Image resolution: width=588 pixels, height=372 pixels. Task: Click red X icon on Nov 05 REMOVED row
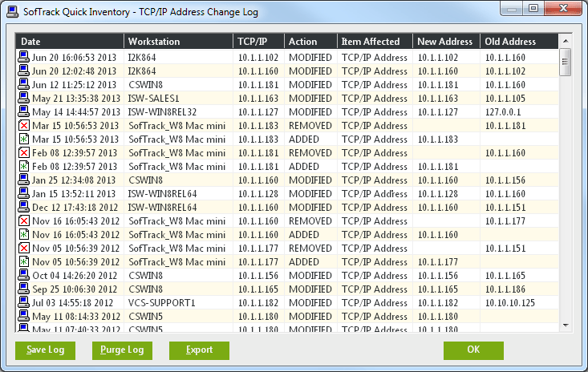[24, 248]
